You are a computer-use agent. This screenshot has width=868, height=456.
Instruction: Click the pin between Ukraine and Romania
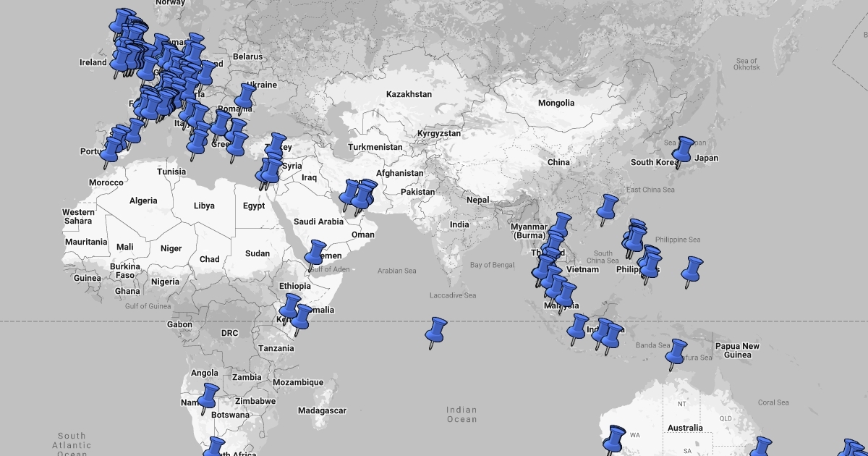246,96
